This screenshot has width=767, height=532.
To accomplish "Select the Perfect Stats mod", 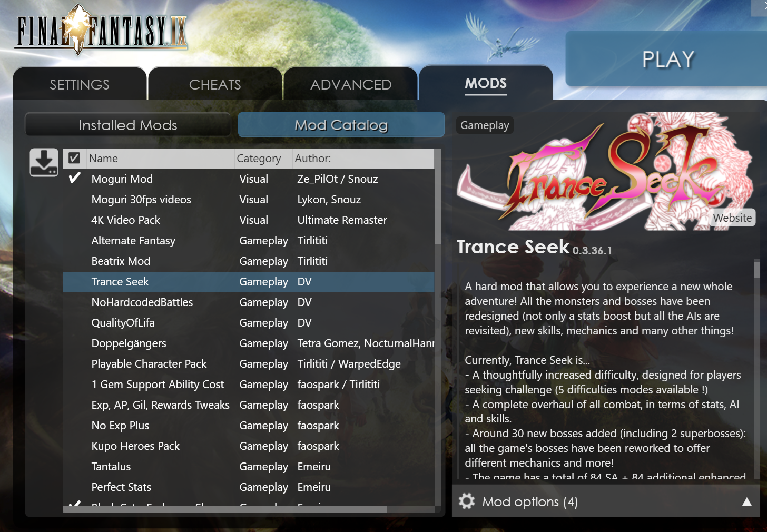I will [x=249, y=487].
